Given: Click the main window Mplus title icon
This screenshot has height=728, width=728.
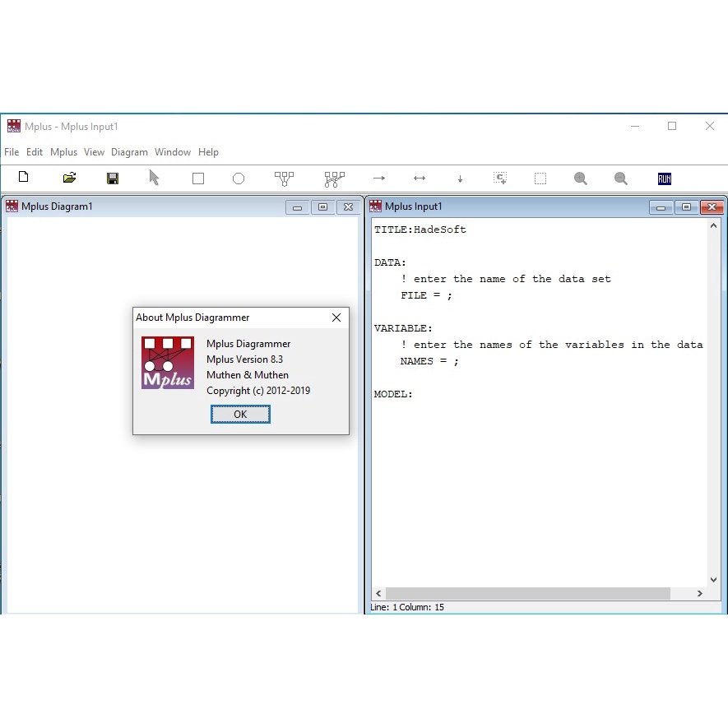Looking at the screenshot, I should point(13,126).
